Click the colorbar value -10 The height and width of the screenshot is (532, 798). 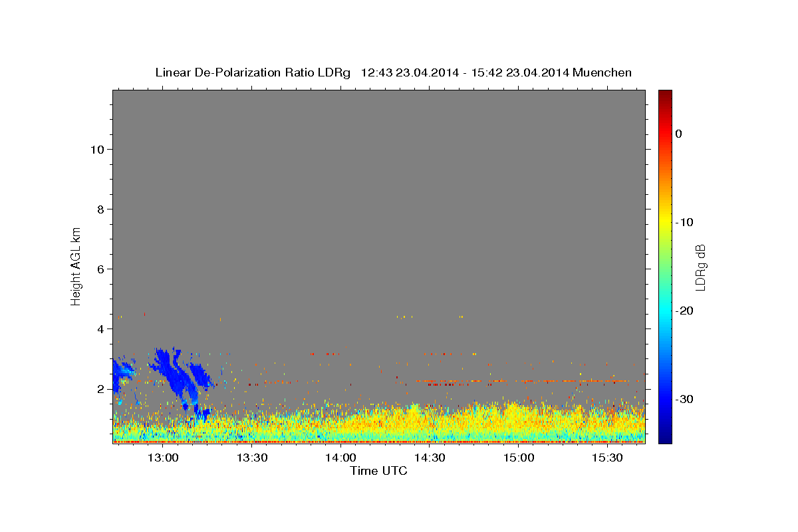(684, 222)
